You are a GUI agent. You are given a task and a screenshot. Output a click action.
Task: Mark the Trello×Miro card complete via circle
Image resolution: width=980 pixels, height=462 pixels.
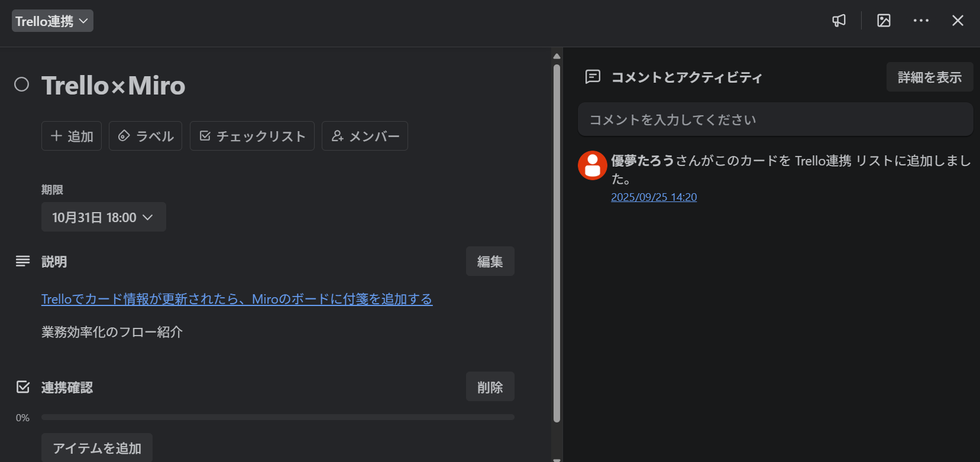click(x=21, y=84)
